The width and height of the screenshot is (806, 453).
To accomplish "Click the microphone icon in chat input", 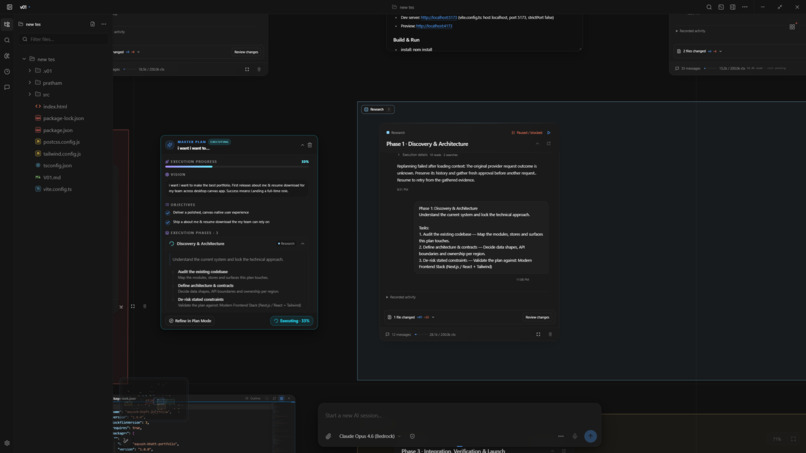I will [575, 436].
